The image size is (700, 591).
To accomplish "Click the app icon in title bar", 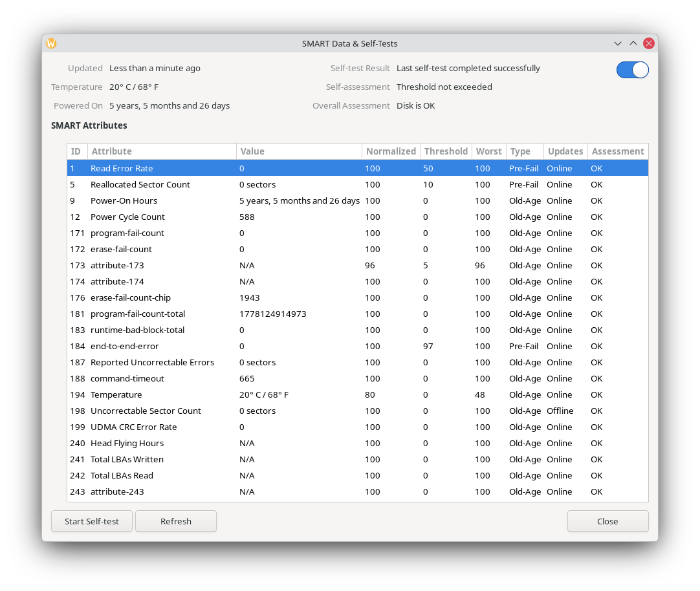I will pos(51,43).
